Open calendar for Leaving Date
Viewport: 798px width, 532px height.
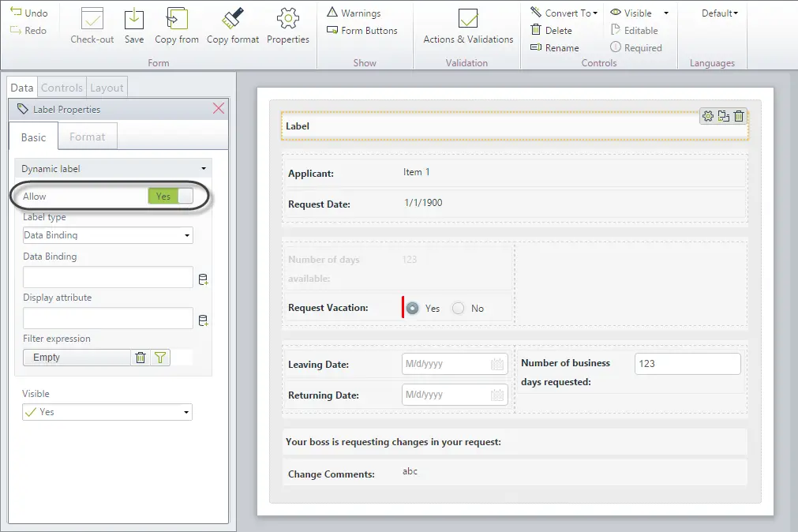click(496, 364)
